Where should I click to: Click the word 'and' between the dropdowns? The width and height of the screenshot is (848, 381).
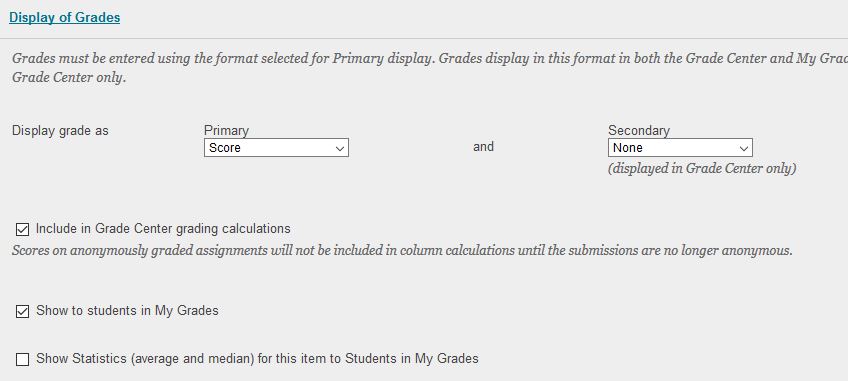pos(483,147)
